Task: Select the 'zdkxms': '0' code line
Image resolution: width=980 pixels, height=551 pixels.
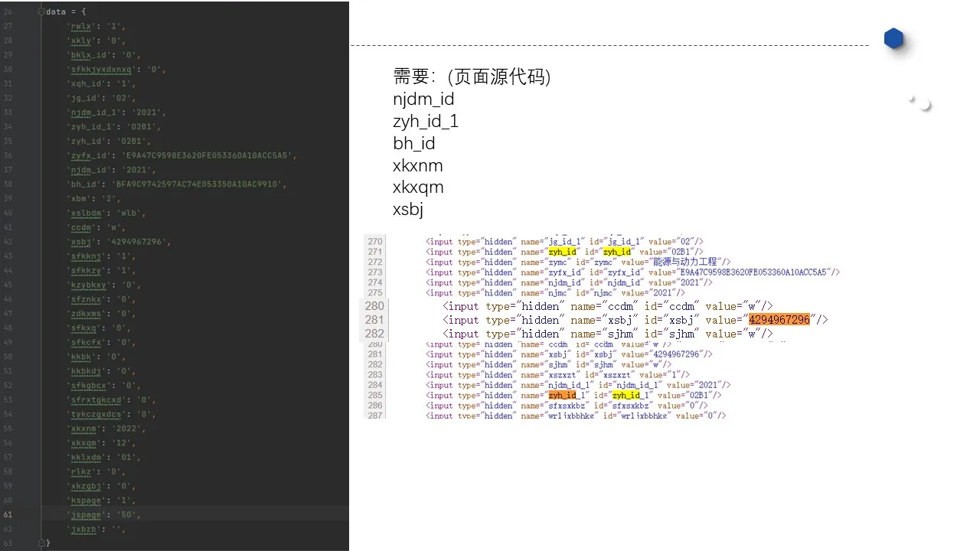Action: click(x=102, y=314)
